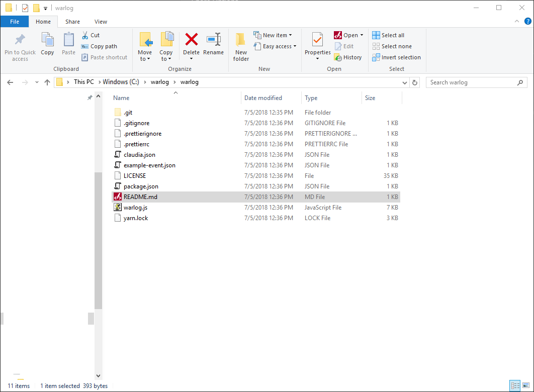The image size is (534, 392).
Task: Select package.json file
Action: tap(256, 186)
